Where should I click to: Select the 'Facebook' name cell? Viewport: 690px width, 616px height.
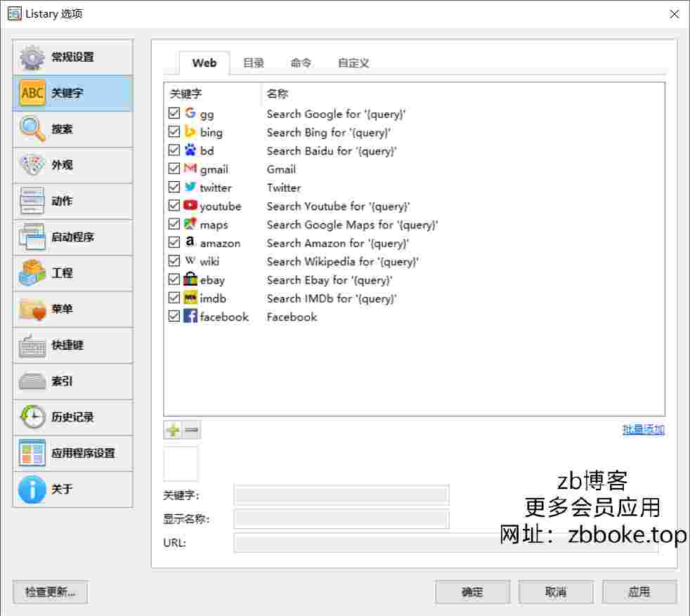pyautogui.click(x=292, y=317)
